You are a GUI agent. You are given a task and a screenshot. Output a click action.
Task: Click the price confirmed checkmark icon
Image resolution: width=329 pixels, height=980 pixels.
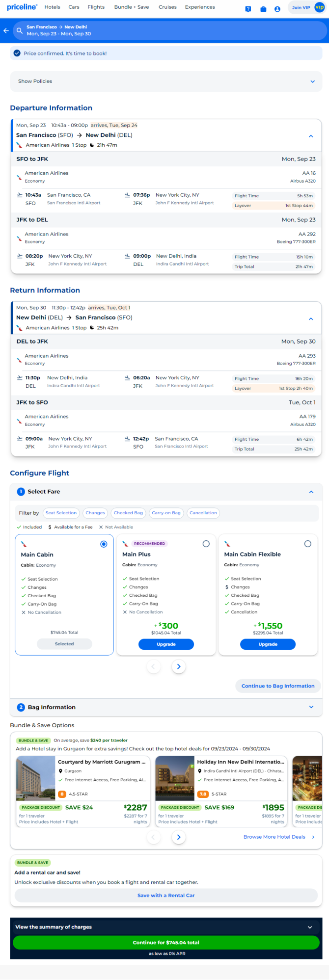[17, 53]
